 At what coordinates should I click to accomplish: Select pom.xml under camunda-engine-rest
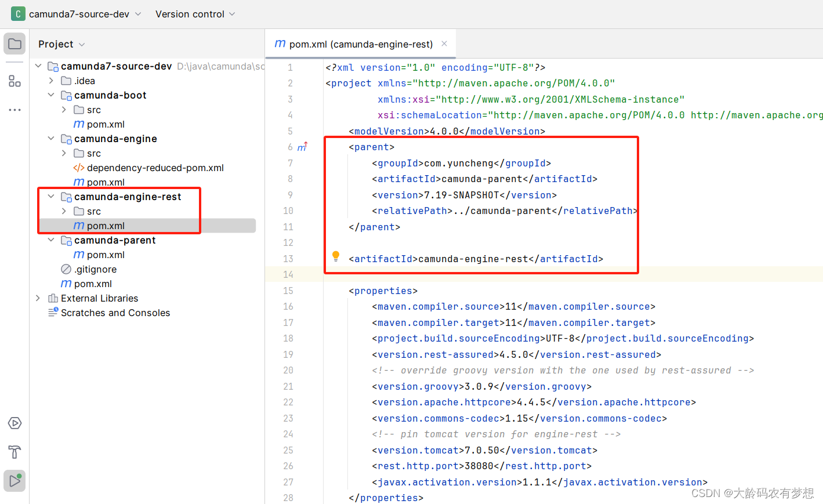coord(106,226)
